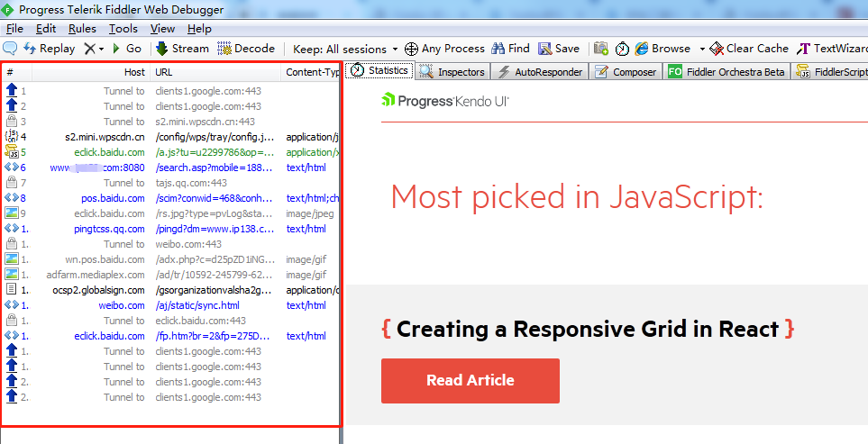
Task: Select the /fp.htm?br=2&fp=275D session URL
Action: pos(213,336)
